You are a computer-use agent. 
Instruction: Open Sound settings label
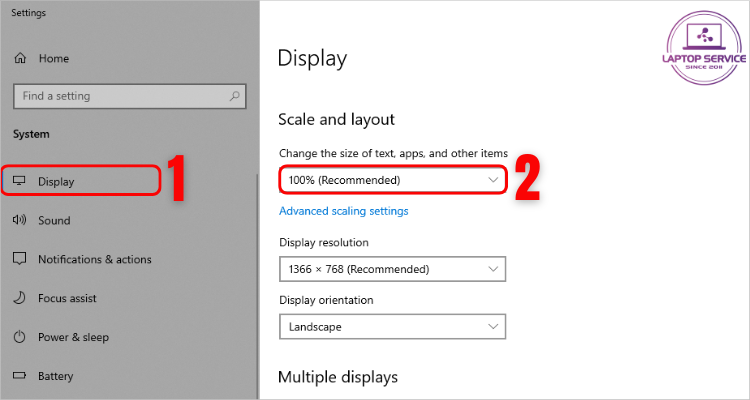click(54, 220)
